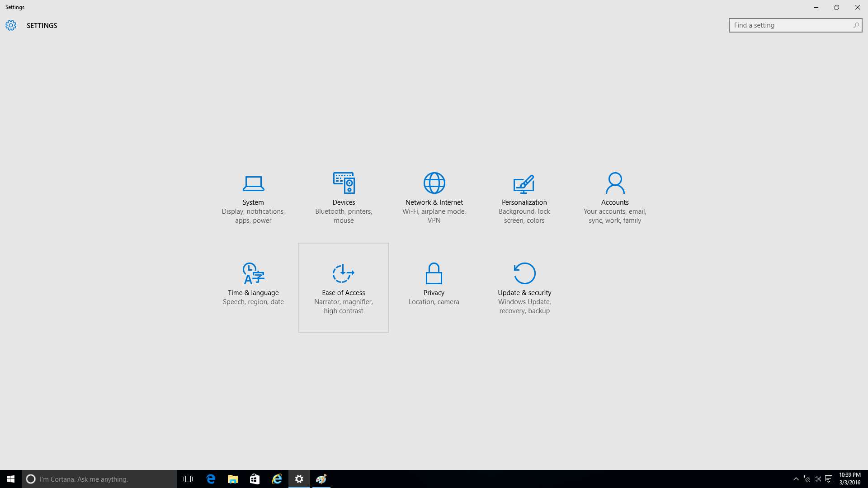Open the Windows Start menu
The image size is (868, 488).
coord(11,479)
